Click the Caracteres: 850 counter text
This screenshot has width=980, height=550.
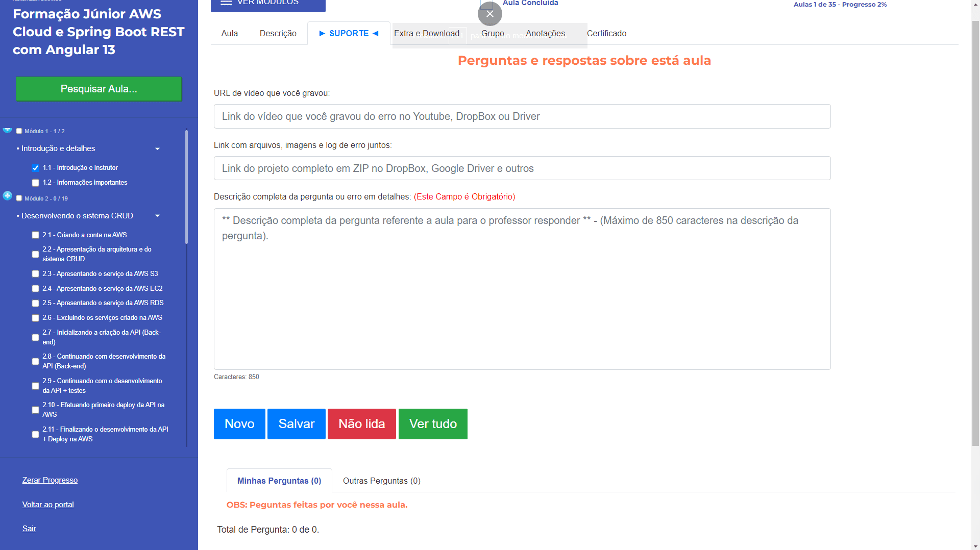[x=236, y=377]
